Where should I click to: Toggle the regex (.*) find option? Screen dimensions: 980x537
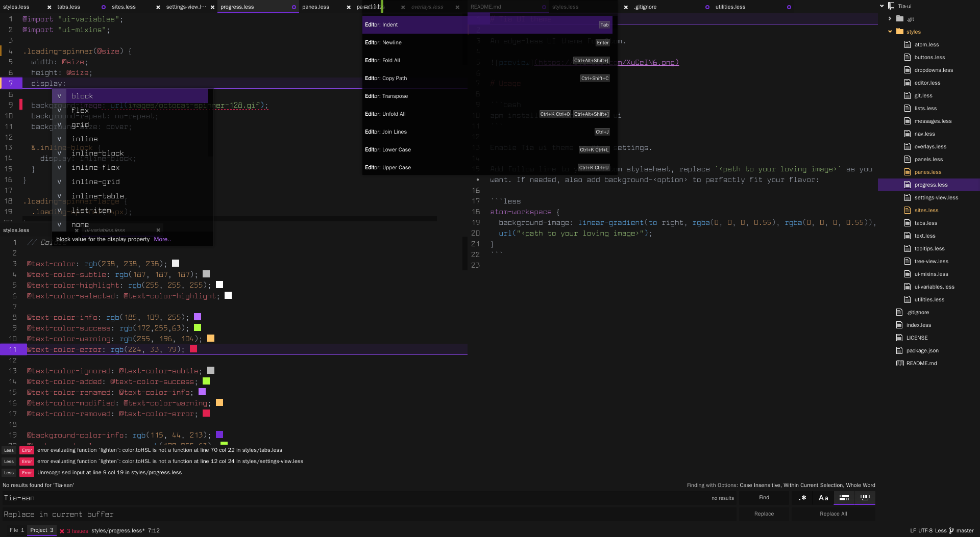(802, 498)
